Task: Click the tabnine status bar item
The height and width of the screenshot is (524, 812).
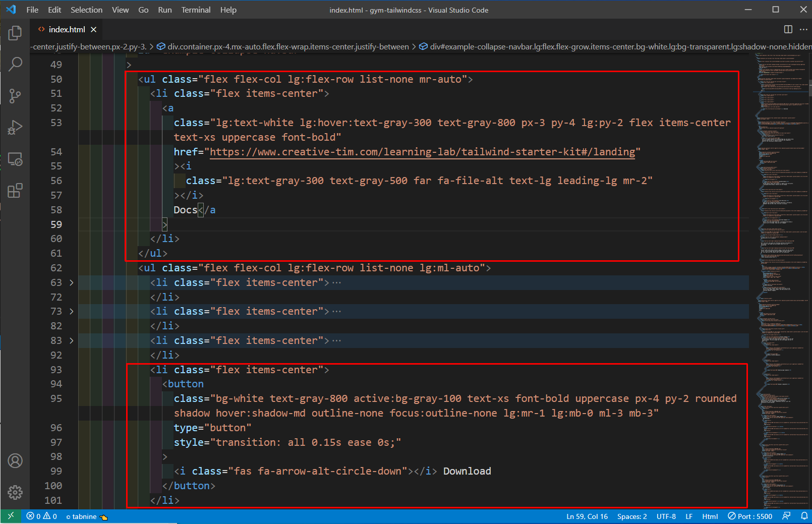Action: coord(86,516)
